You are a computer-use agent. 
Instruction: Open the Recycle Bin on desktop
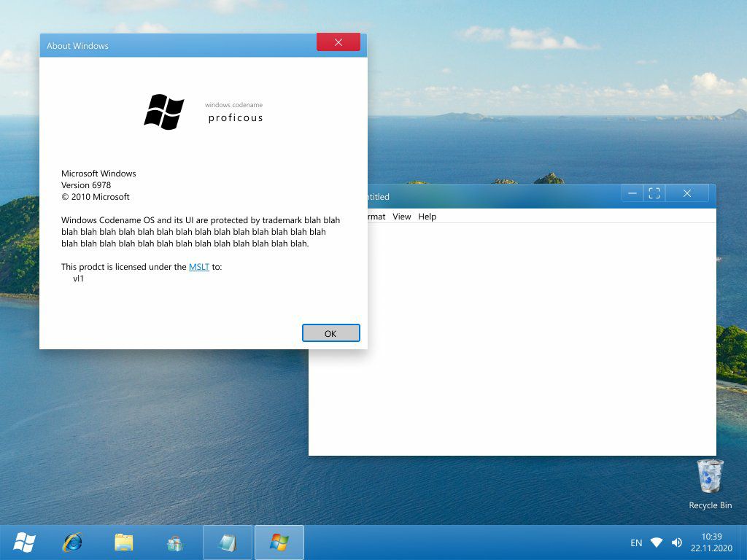click(x=710, y=484)
